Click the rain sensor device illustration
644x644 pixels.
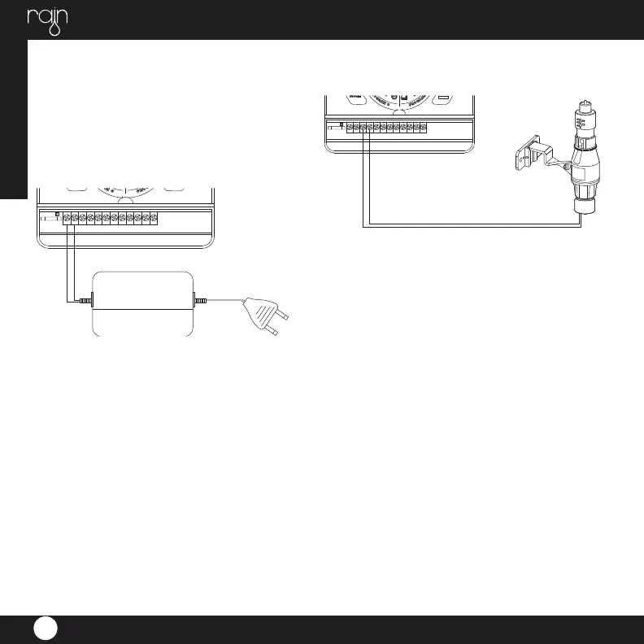coord(585,157)
